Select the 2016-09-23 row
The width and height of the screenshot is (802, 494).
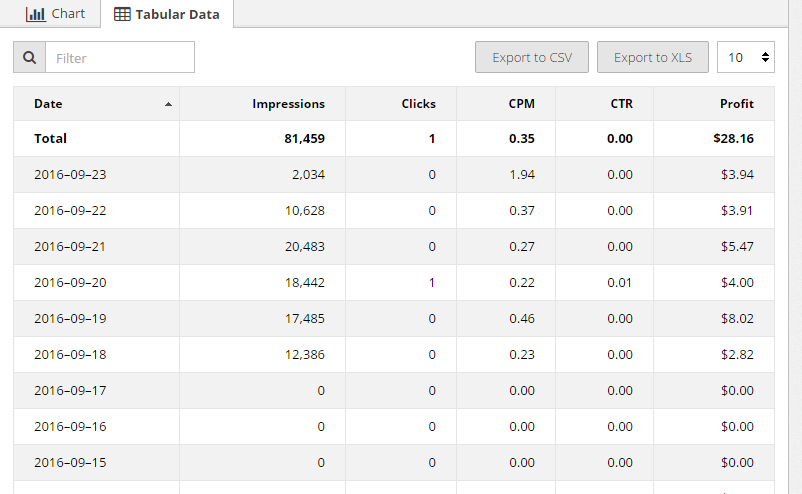tap(70, 175)
